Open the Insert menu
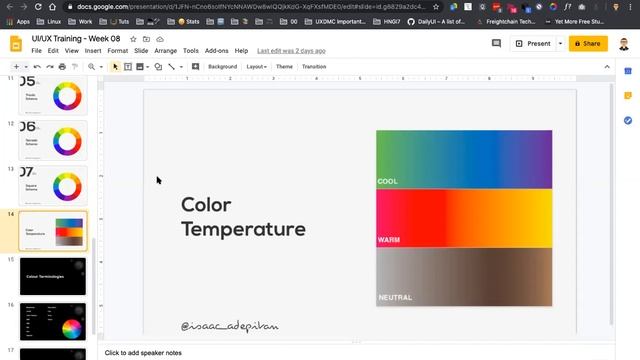 coord(93,51)
